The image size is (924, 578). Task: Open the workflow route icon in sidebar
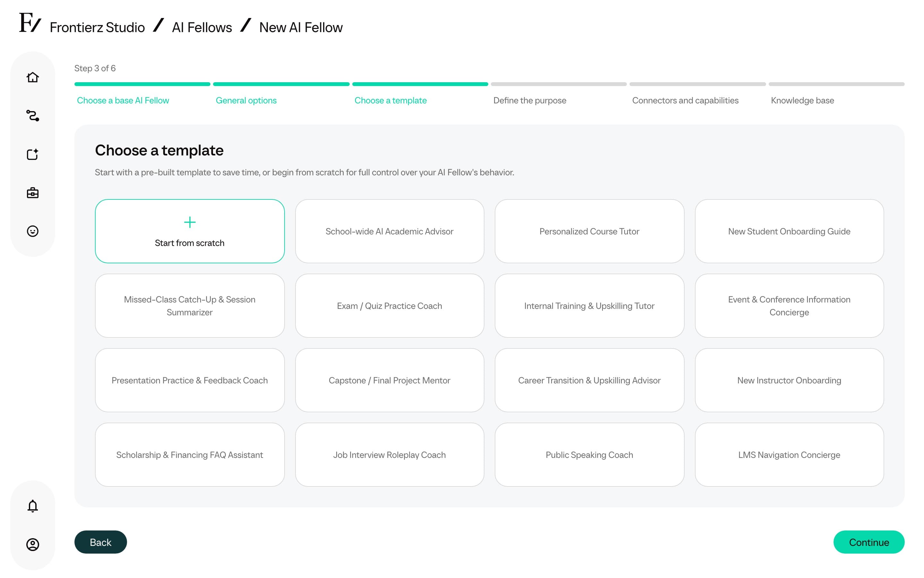pyautogui.click(x=32, y=116)
